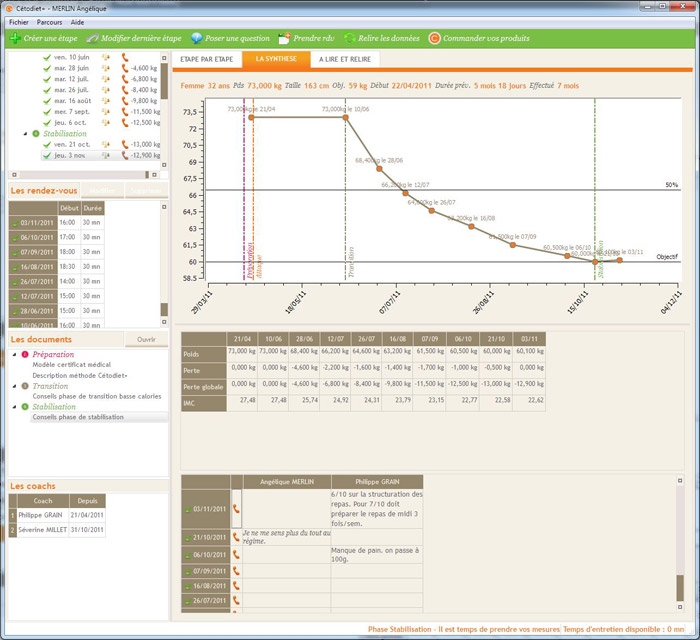Viewport: 700px width, 640px height.
Task: Click the Cétodiet+ application icon in title bar
Action: point(9,8)
